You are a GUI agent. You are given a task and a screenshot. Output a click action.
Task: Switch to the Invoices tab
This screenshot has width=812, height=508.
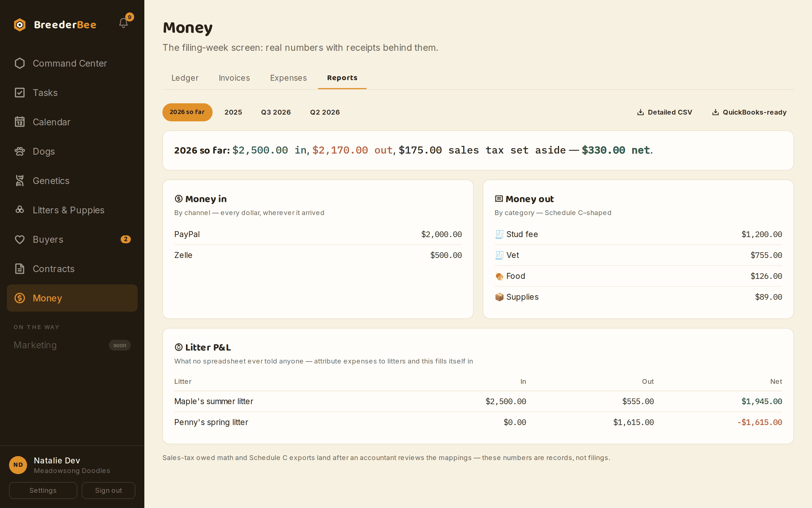(234, 78)
